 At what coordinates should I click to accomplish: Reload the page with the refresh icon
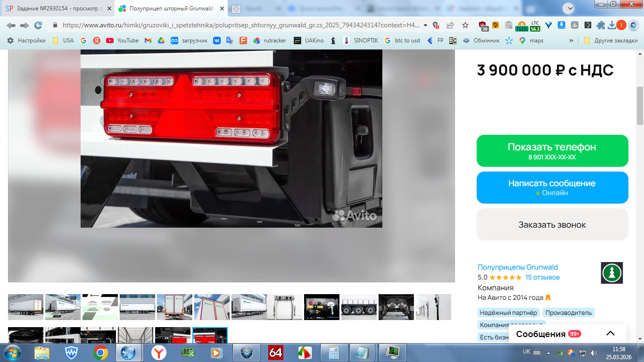[38, 25]
